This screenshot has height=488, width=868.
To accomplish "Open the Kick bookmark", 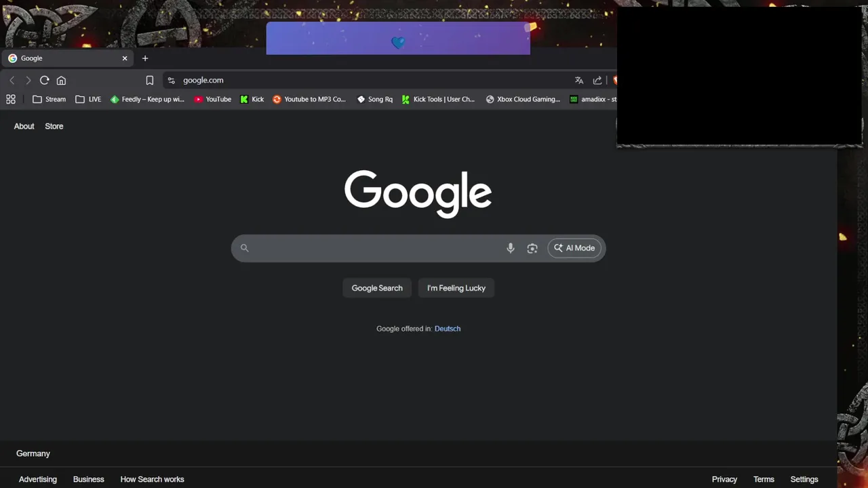I will click(252, 99).
